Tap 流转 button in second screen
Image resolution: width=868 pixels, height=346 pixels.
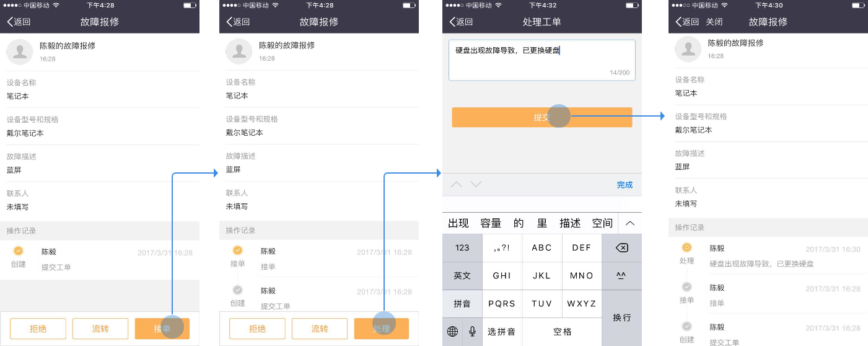(x=320, y=329)
